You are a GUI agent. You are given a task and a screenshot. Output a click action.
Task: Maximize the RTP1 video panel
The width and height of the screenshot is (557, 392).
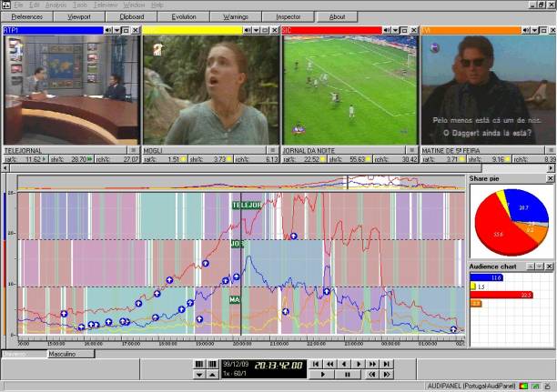click(x=126, y=31)
